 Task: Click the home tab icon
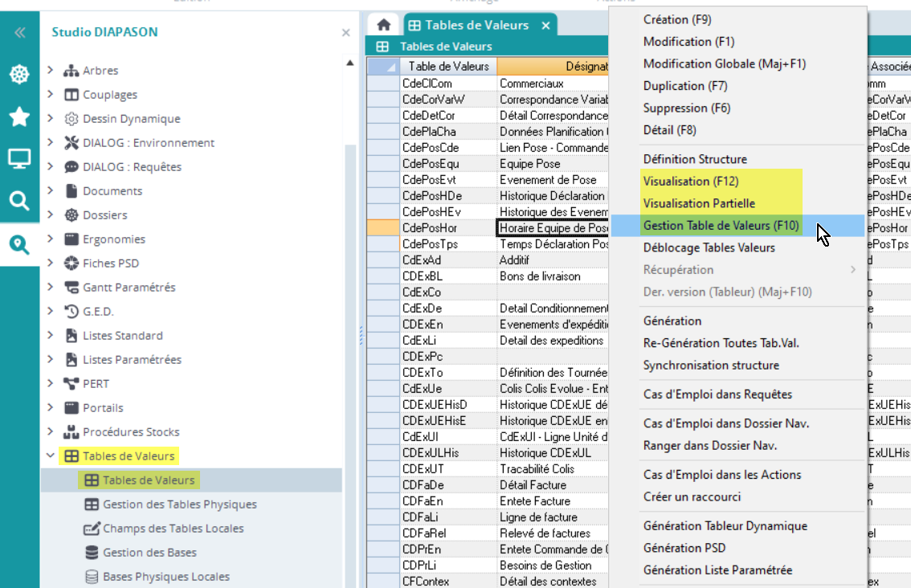coord(383,25)
